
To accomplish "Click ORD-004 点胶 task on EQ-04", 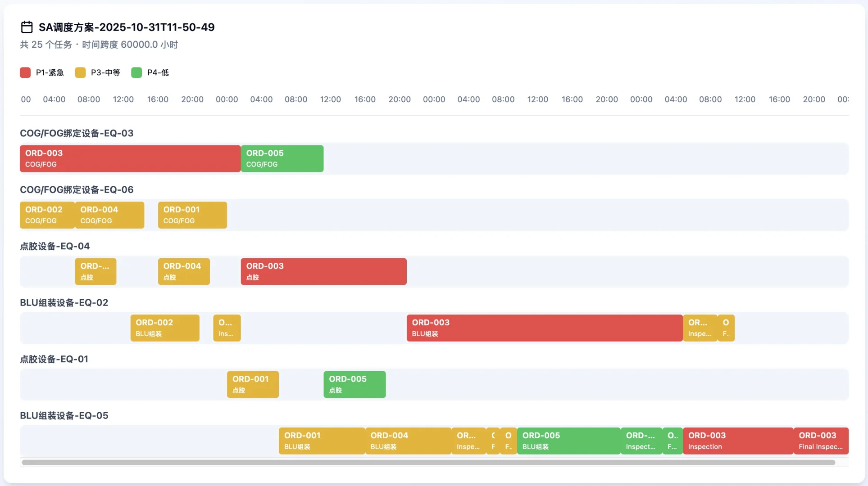I will click(x=184, y=271).
